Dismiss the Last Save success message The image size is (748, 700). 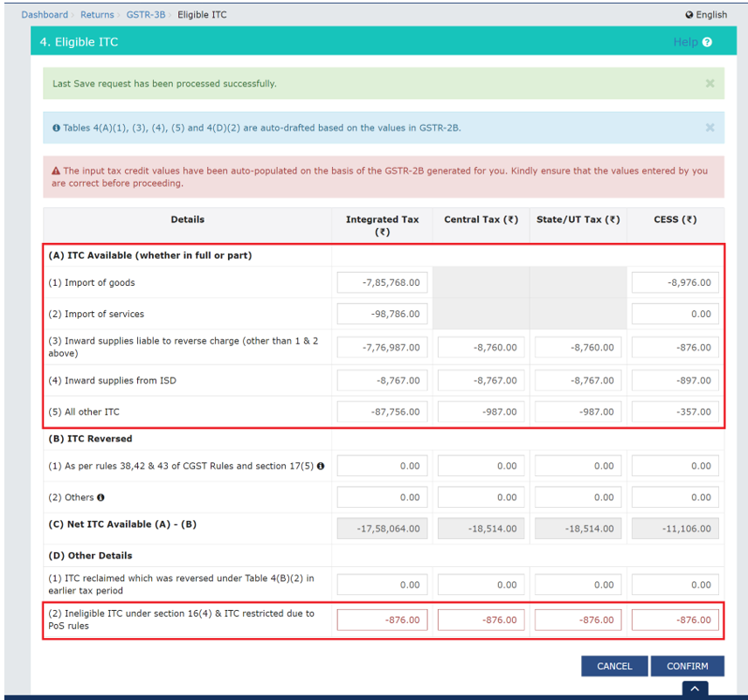click(710, 83)
